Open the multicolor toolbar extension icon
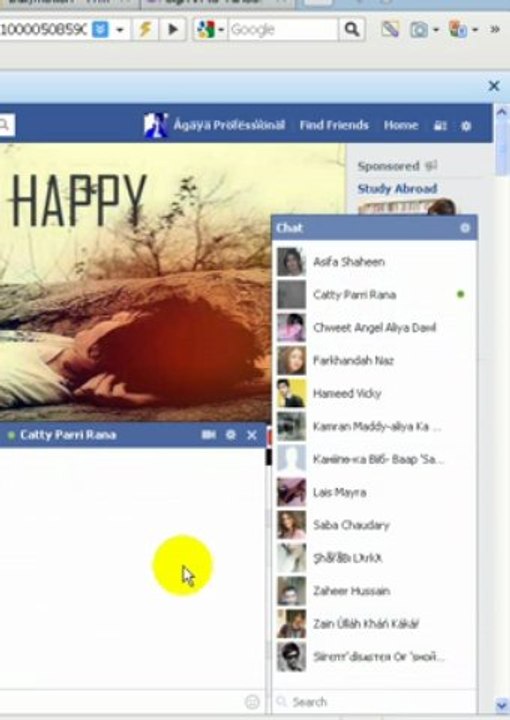 click(458, 30)
